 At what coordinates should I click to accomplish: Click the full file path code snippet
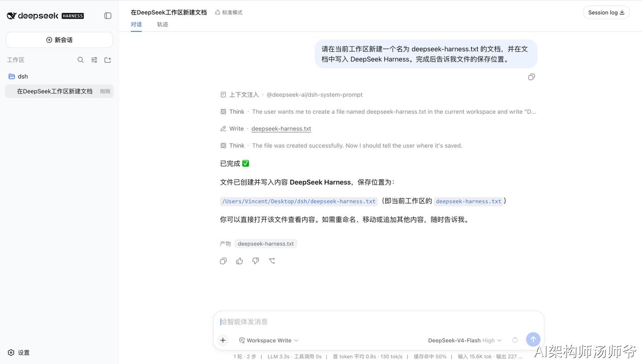pyautogui.click(x=299, y=201)
